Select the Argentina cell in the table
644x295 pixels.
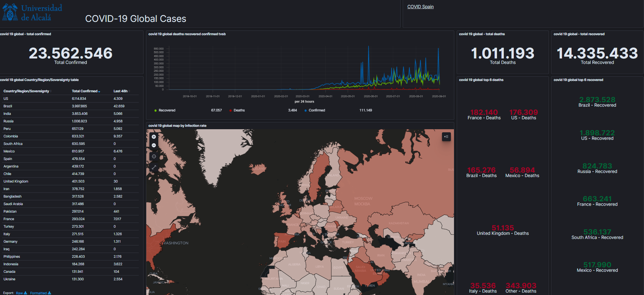coord(11,166)
